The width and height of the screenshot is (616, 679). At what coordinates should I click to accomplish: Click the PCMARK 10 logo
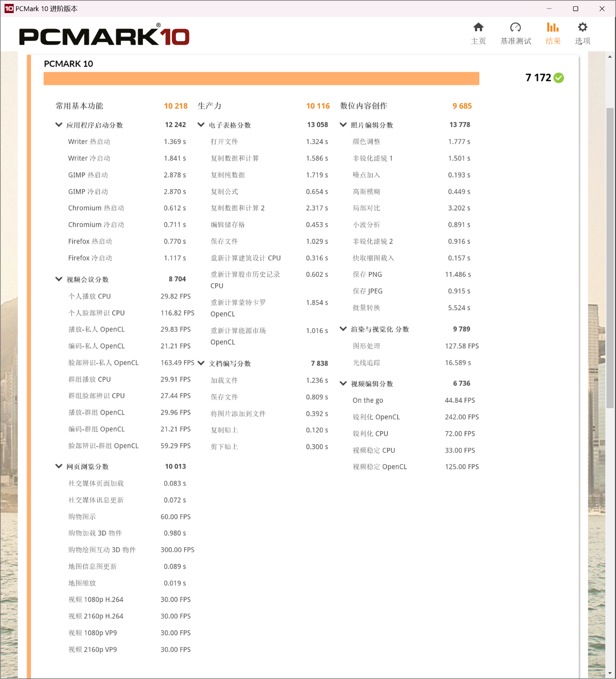104,35
